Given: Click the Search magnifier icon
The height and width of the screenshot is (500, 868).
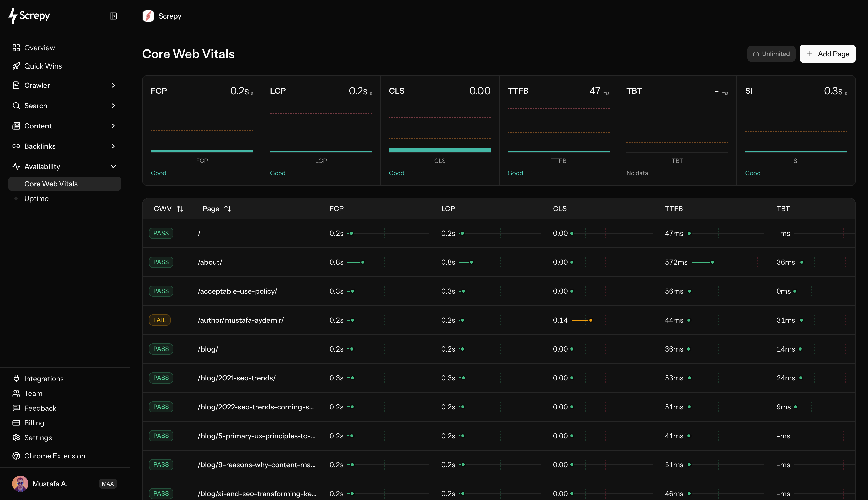Looking at the screenshot, I should pyautogui.click(x=16, y=105).
